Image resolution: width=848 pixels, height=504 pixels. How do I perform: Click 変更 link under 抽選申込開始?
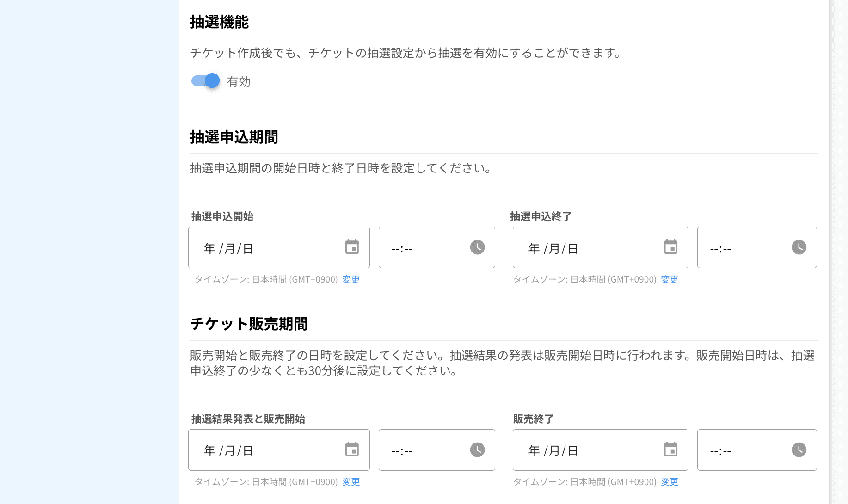click(350, 279)
